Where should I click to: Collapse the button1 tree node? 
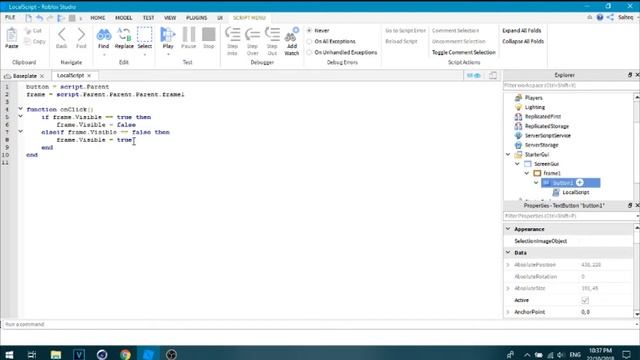click(x=536, y=182)
